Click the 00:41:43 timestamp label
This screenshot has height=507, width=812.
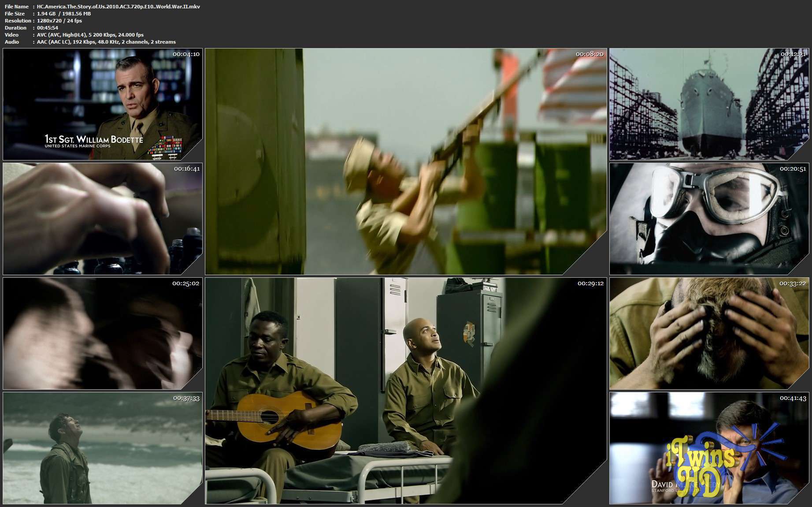click(x=793, y=398)
